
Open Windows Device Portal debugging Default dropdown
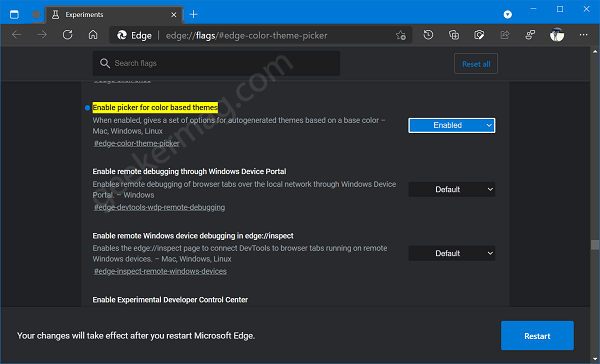(x=452, y=189)
